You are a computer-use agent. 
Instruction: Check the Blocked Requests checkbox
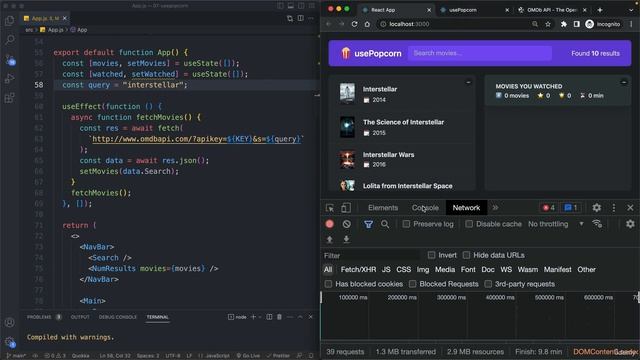(x=413, y=284)
